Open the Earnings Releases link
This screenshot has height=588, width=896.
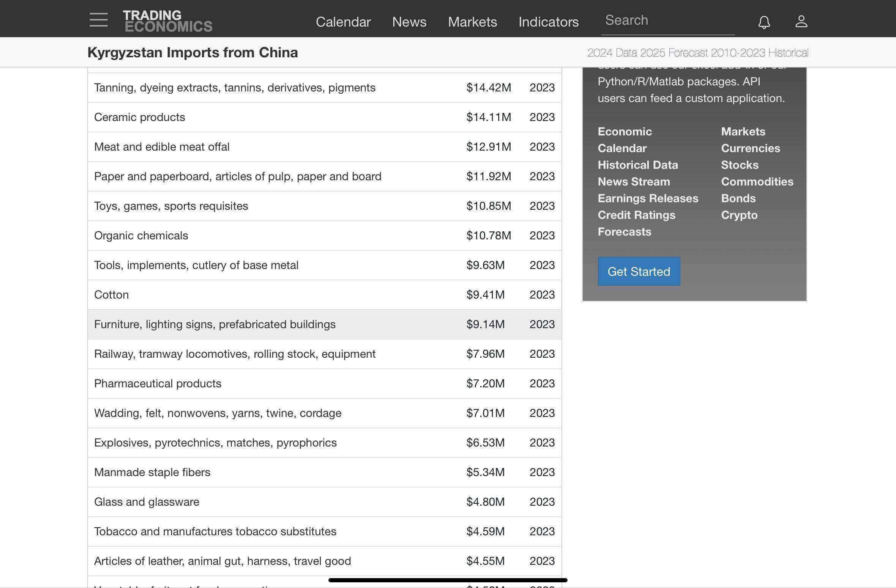pyautogui.click(x=648, y=198)
